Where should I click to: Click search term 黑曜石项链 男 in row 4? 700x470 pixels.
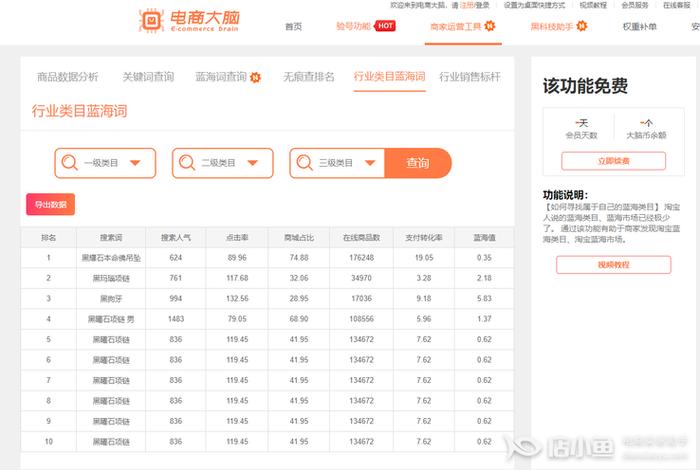[111, 320]
